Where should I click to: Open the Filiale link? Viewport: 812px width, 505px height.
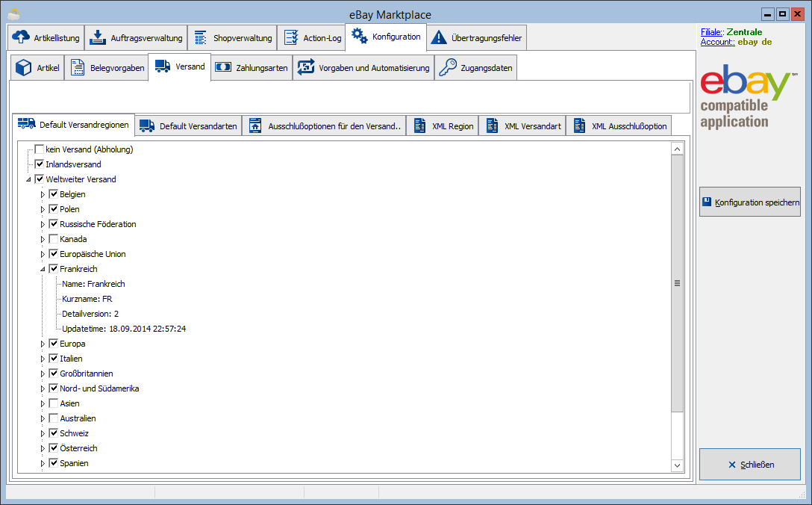point(712,32)
